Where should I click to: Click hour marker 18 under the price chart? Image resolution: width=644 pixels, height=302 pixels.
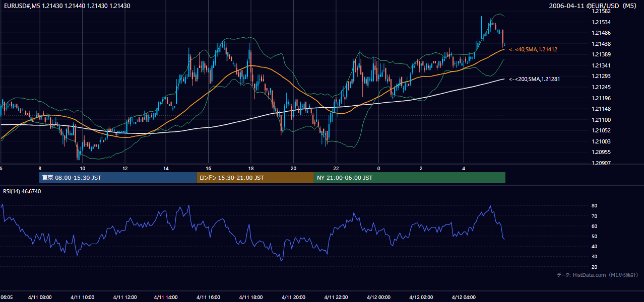click(251, 169)
